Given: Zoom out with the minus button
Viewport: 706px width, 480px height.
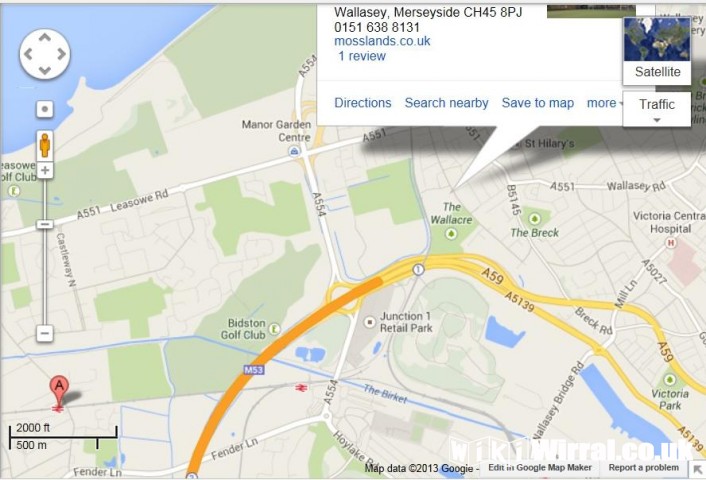Looking at the screenshot, I should point(45,333).
